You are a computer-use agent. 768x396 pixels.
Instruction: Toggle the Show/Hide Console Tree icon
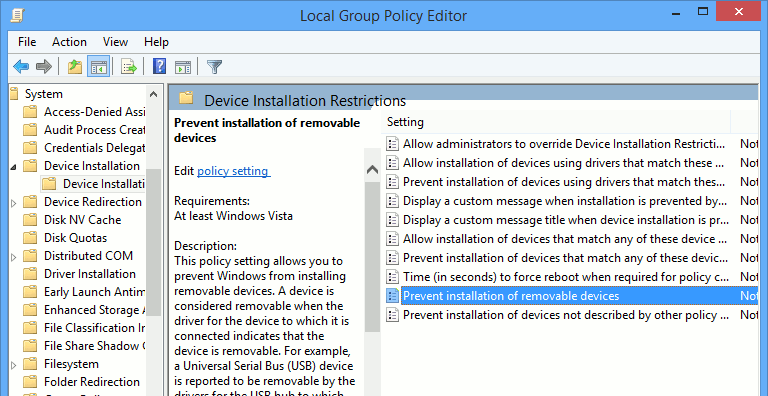pyautogui.click(x=98, y=66)
